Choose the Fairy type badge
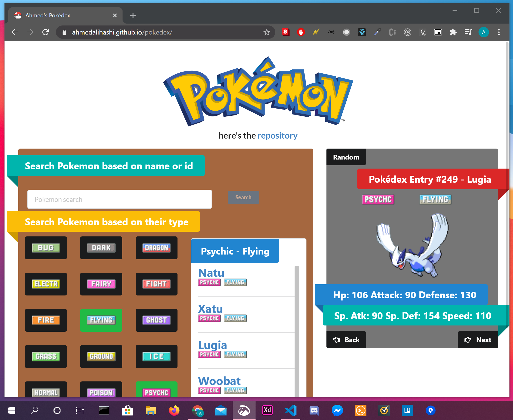Image resolution: width=513 pixels, height=420 pixels. click(x=101, y=284)
